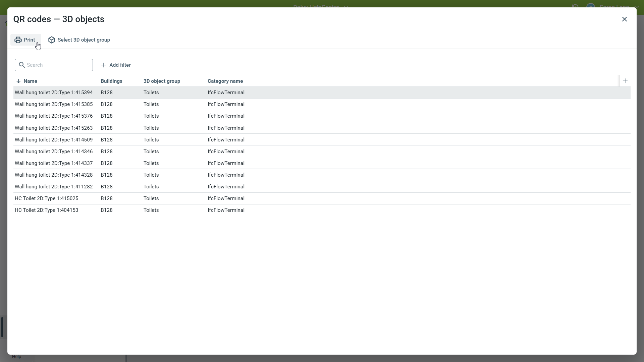Sort by Buildings column header
The height and width of the screenshot is (362, 644).
[111, 81]
